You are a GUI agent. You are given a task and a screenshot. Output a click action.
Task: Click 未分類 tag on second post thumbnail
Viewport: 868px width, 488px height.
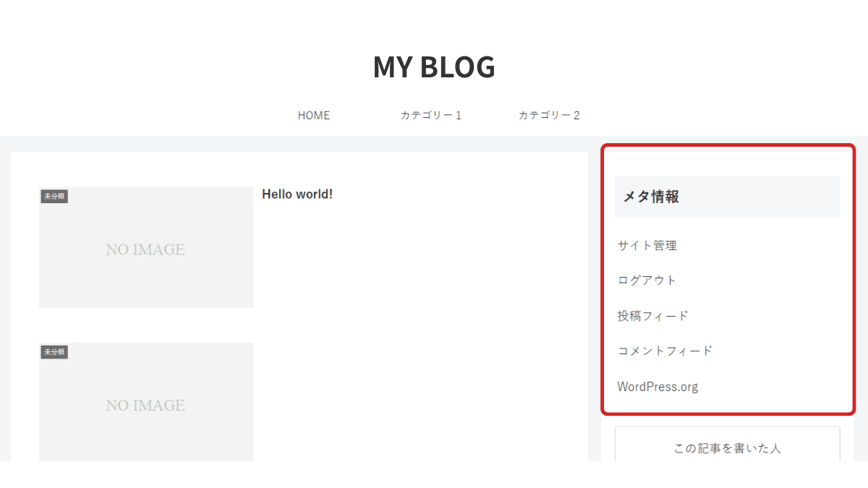[x=54, y=352]
